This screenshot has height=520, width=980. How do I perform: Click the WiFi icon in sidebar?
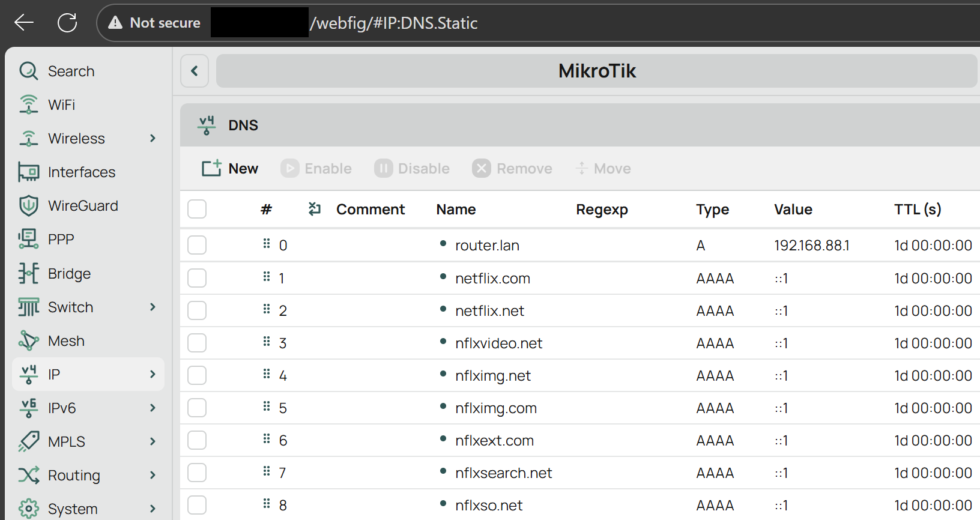point(28,104)
